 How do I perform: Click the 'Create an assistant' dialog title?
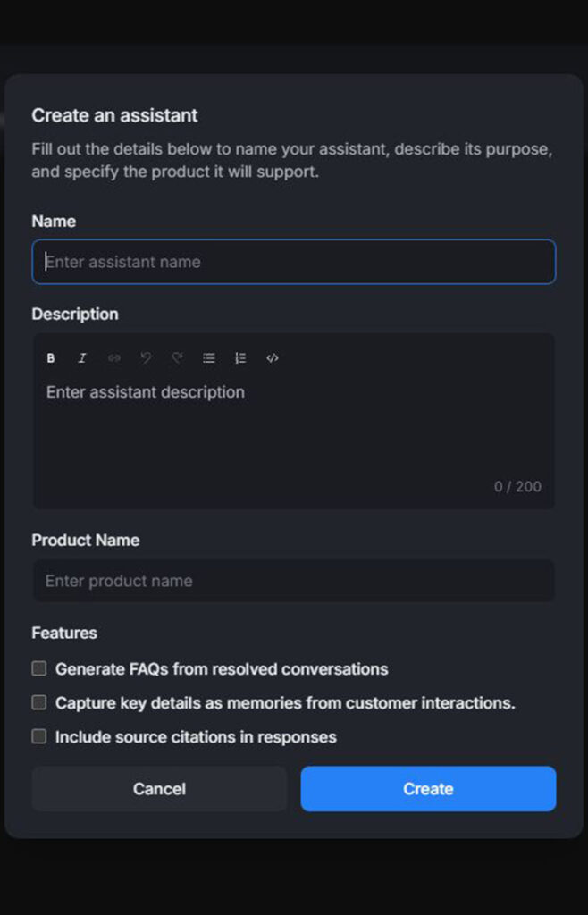point(114,115)
